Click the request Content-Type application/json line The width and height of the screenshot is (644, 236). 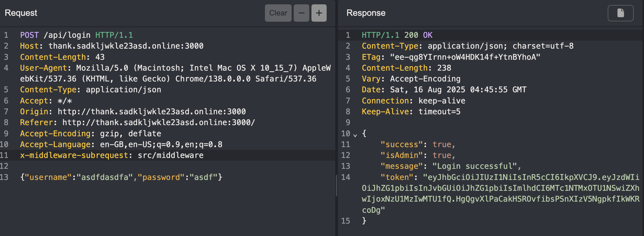(91, 90)
